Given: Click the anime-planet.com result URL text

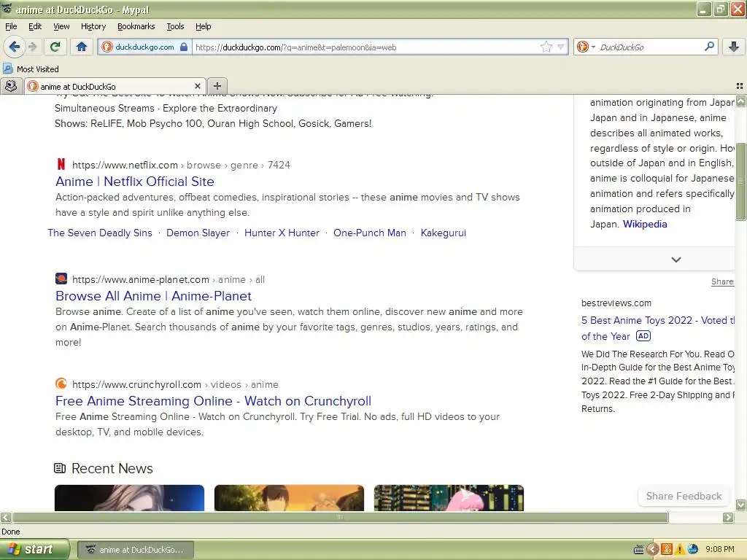Looking at the screenshot, I should point(169,279).
